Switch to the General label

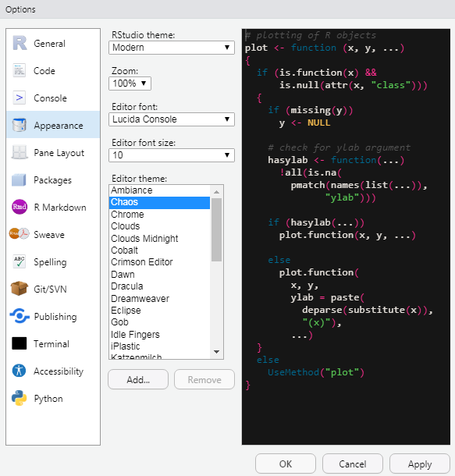[49, 44]
